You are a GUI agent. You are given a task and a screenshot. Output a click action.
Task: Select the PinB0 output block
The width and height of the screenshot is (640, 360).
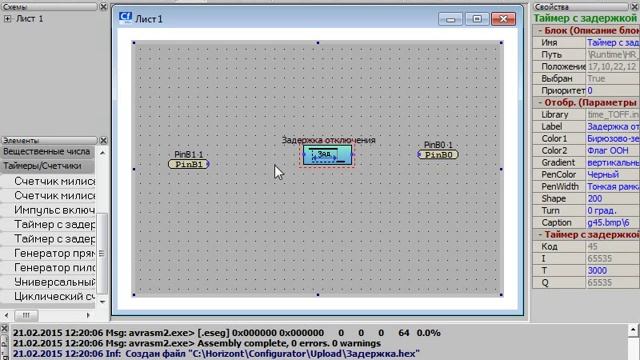tap(438, 155)
